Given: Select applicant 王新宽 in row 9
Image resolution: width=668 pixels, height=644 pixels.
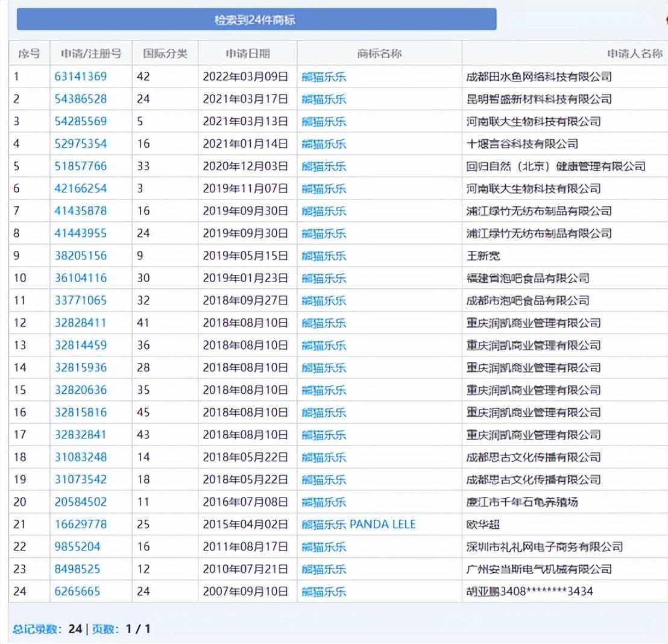Looking at the screenshot, I should pyautogui.click(x=483, y=256).
